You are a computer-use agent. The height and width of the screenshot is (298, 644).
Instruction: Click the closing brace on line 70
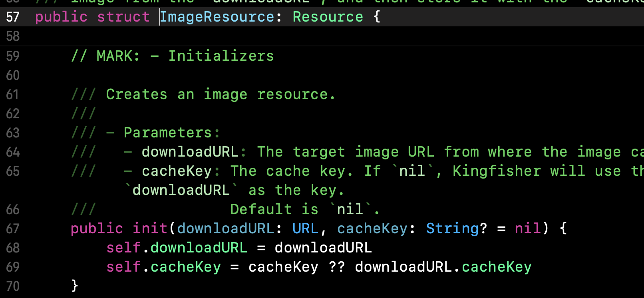[x=75, y=286]
